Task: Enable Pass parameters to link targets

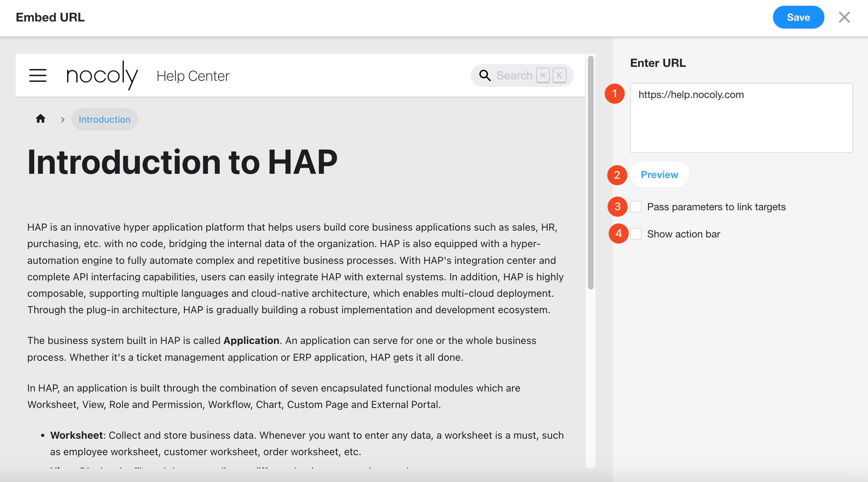Action: click(x=636, y=207)
